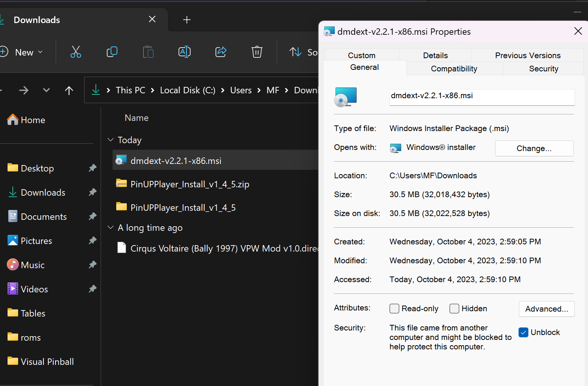Click the Change button for Opens with
Image resolution: width=588 pixels, height=386 pixels.
(x=534, y=148)
